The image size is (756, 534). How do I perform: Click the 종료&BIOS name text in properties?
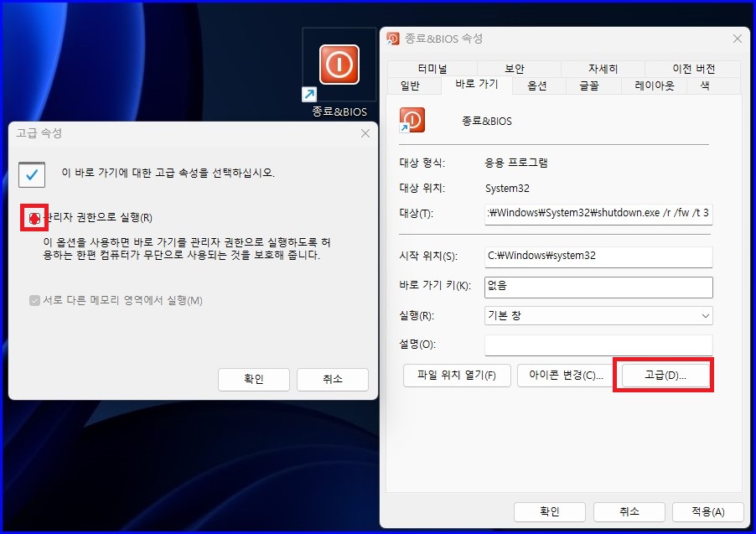point(486,121)
